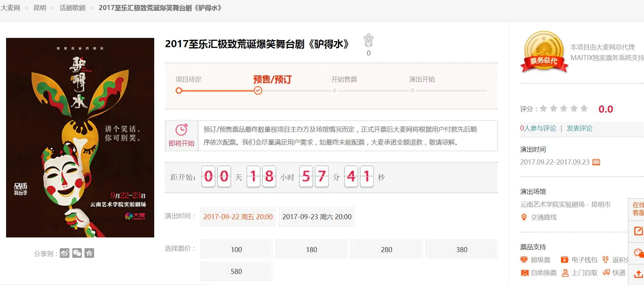Viewport: 644px width, 285px height.
Task: Share to WeChat icon
Action: click(77, 253)
